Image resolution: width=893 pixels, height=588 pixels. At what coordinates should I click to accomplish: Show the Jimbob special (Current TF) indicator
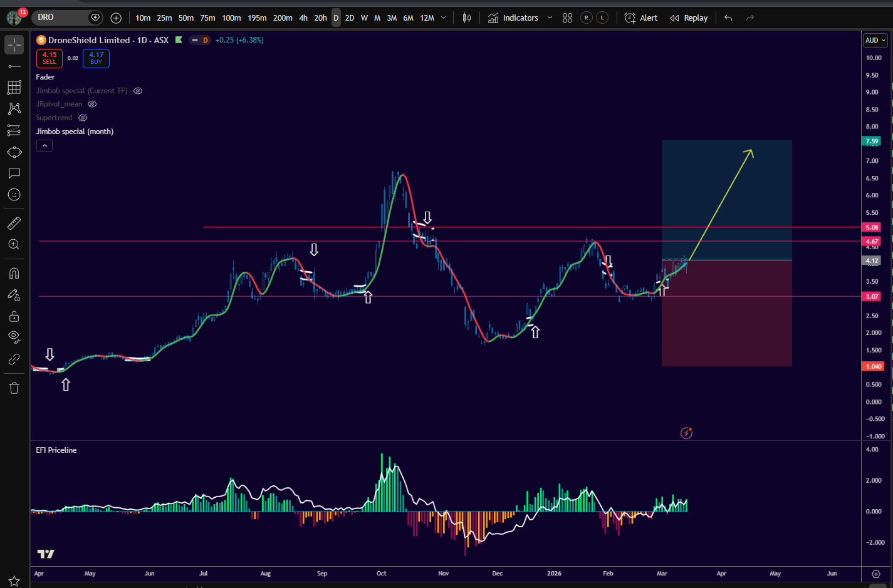pyautogui.click(x=138, y=91)
